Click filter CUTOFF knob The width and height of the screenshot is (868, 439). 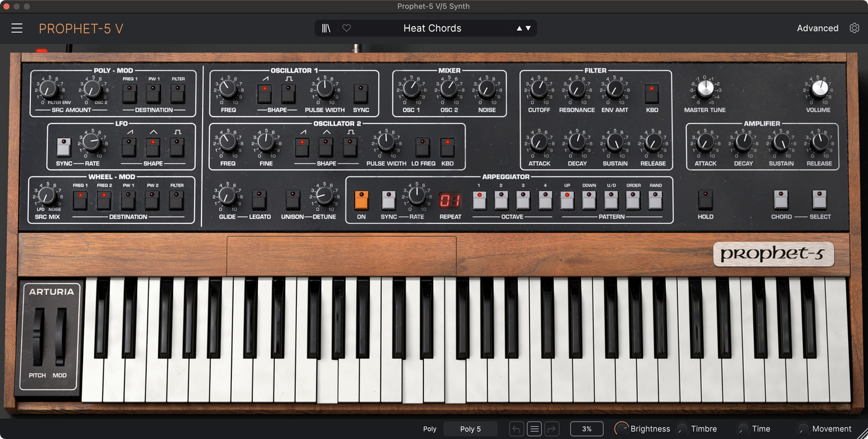[x=539, y=89]
